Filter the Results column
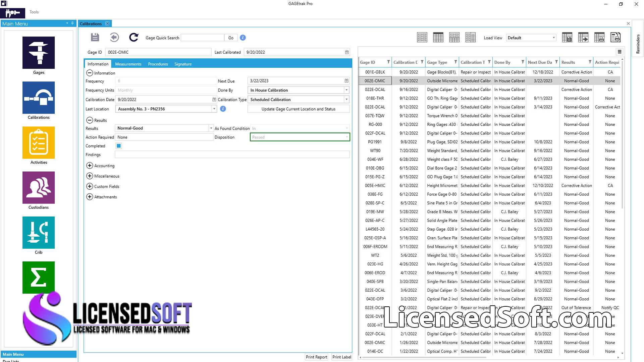Viewport: 644px width, 362px height. coord(590,62)
